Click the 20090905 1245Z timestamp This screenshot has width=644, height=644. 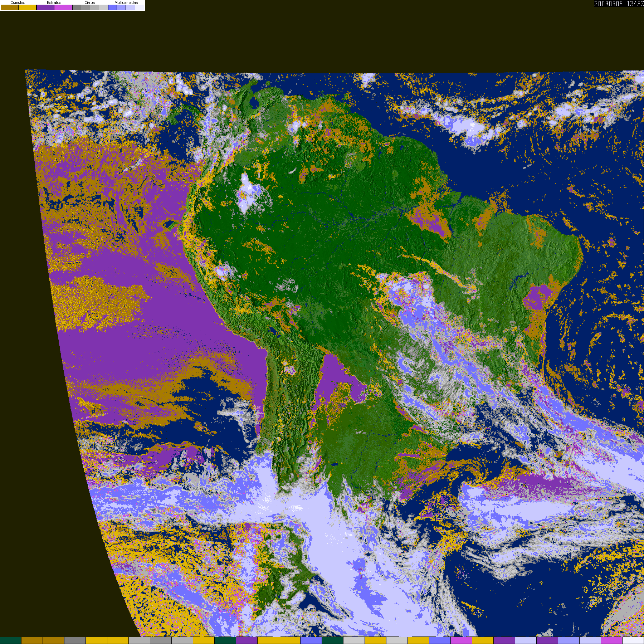click(619, 4)
